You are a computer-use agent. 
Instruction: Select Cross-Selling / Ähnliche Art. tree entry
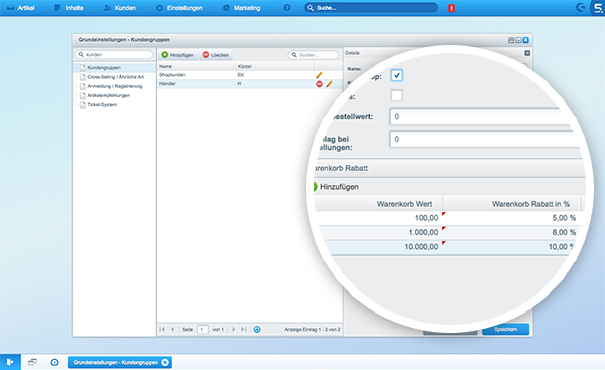point(112,77)
